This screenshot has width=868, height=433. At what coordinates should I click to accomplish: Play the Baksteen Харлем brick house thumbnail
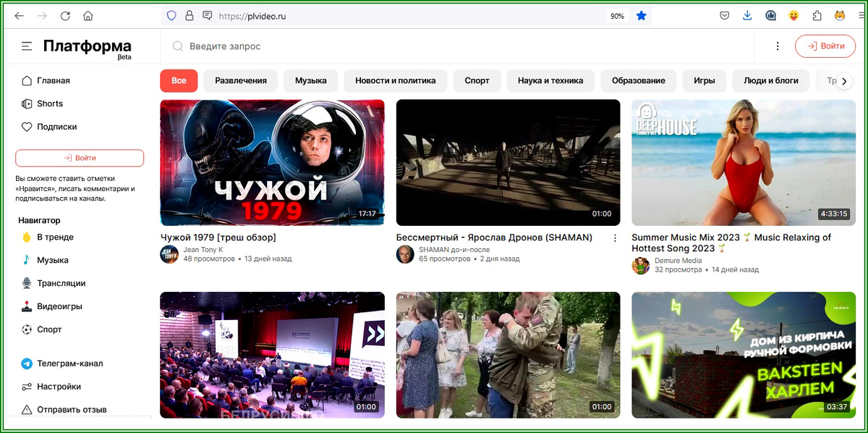744,355
